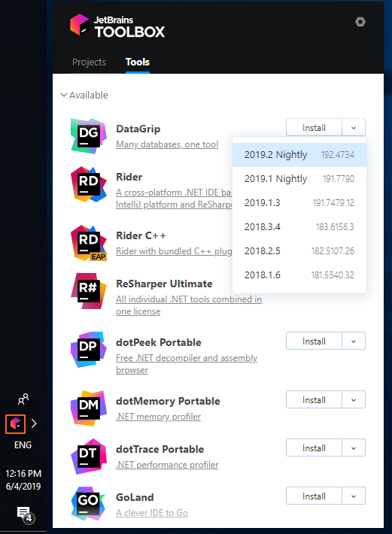The height and width of the screenshot is (534, 392).
Task: Click the dotMemory DM product icon
Action: click(89, 408)
